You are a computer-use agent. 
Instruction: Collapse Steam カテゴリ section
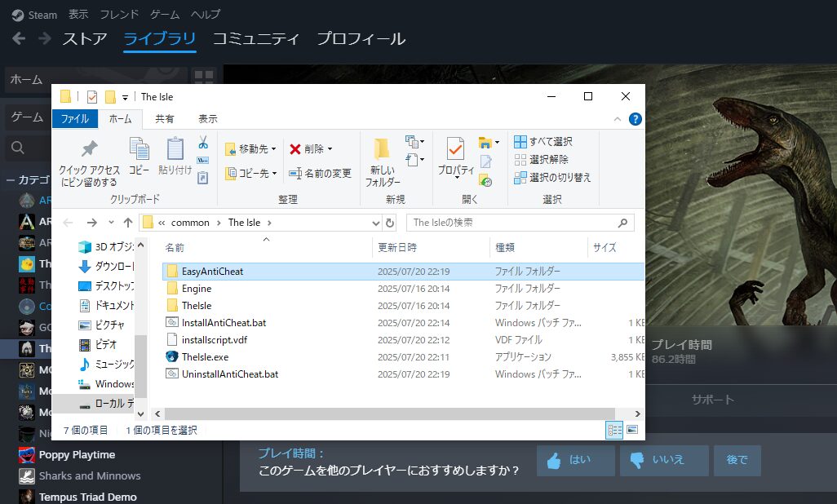pyautogui.click(x=11, y=180)
